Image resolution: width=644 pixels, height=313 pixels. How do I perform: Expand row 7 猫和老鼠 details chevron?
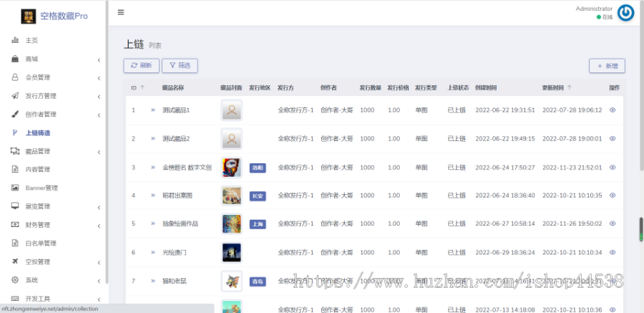(153, 281)
